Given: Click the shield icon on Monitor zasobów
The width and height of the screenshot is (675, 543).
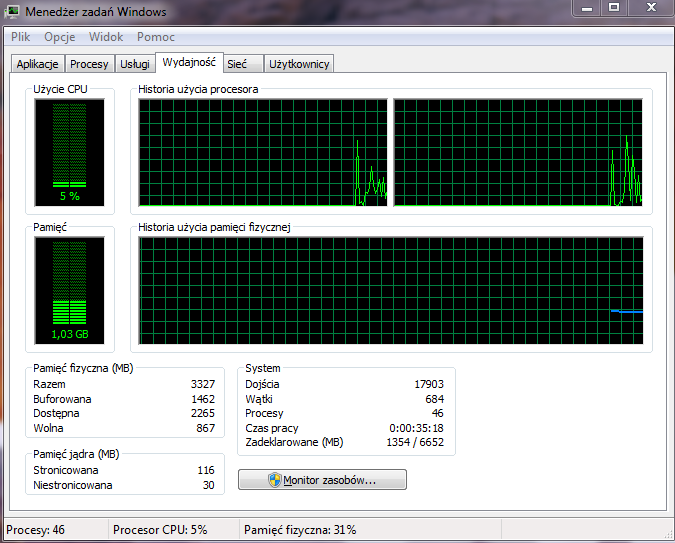Looking at the screenshot, I should (274, 480).
